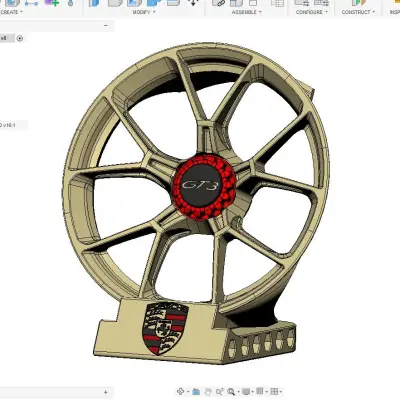Select the Orbit navigation tool

pos(181,391)
